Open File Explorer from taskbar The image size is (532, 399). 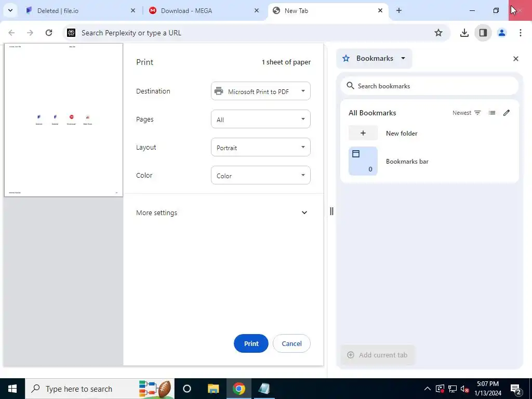214,389
